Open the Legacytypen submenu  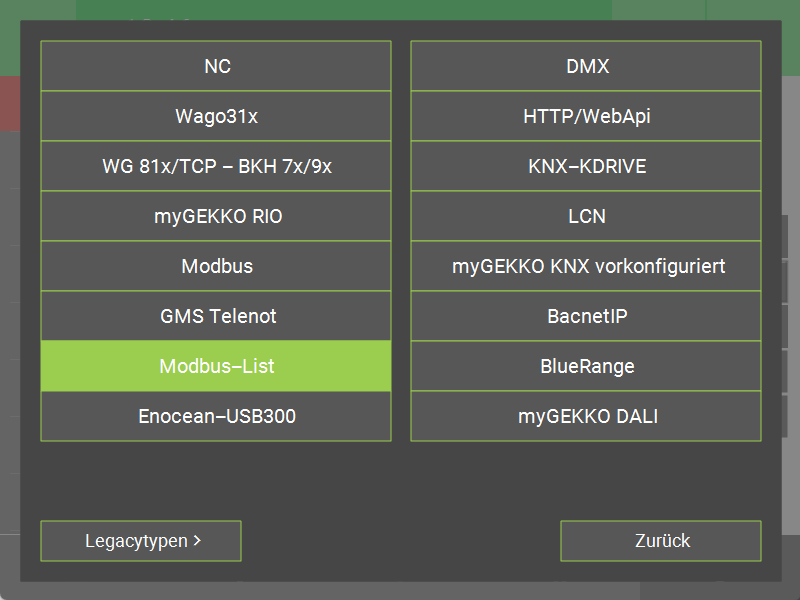click(x=141, y=541)
